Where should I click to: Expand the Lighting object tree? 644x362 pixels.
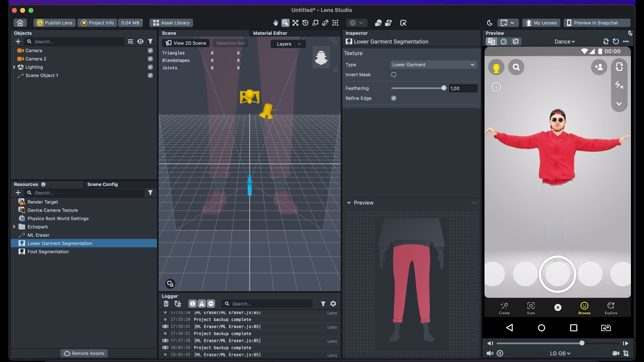pyautogui.click(x=14, y=67)
